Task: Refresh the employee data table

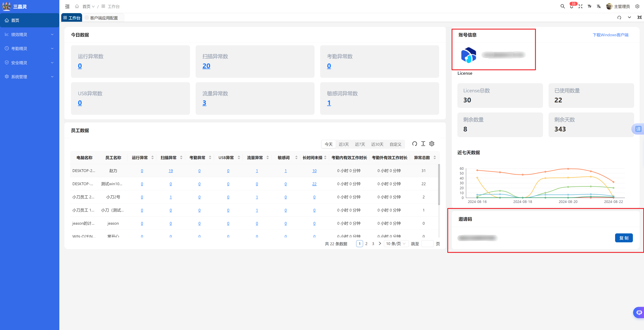Action: coord(415,144)
